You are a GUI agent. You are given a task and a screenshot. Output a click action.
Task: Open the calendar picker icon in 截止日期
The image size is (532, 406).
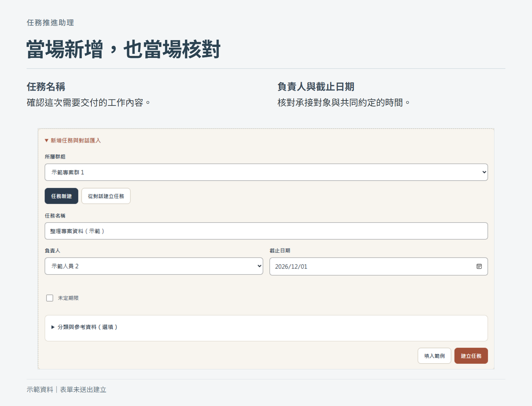pyautogui.click(x=479, y=266)
